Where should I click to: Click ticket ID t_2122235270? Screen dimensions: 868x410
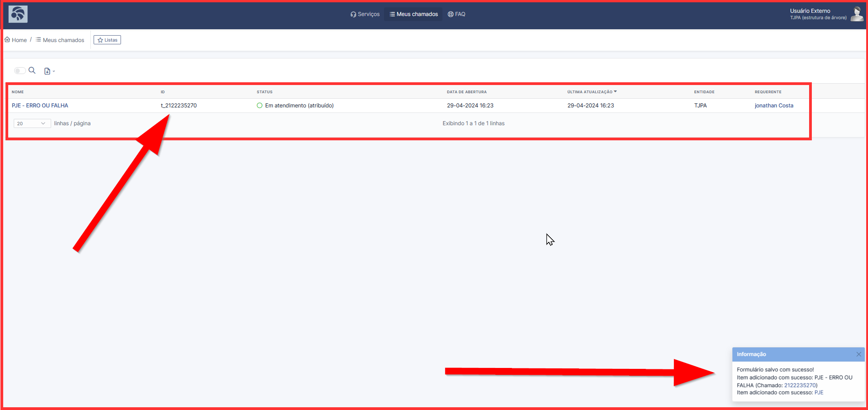(179, 106)
